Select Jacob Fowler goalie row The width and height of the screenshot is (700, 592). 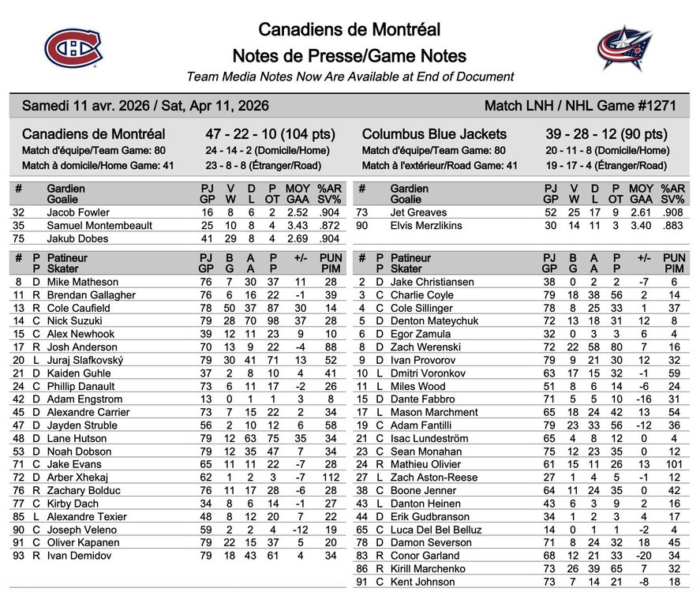click(178, 212)
